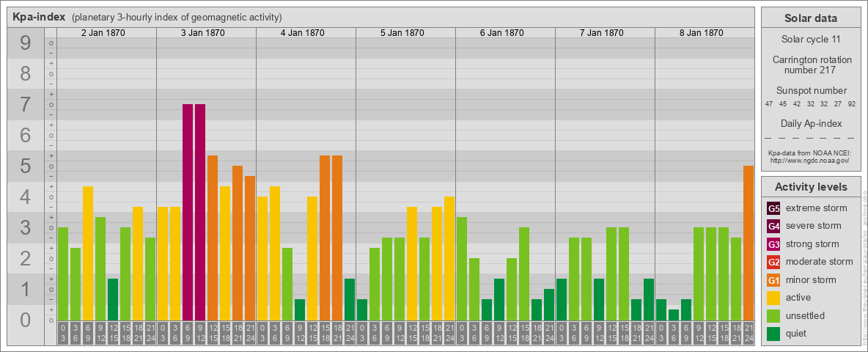Click the '3 Jan 1870' date header

coord(202,33)
